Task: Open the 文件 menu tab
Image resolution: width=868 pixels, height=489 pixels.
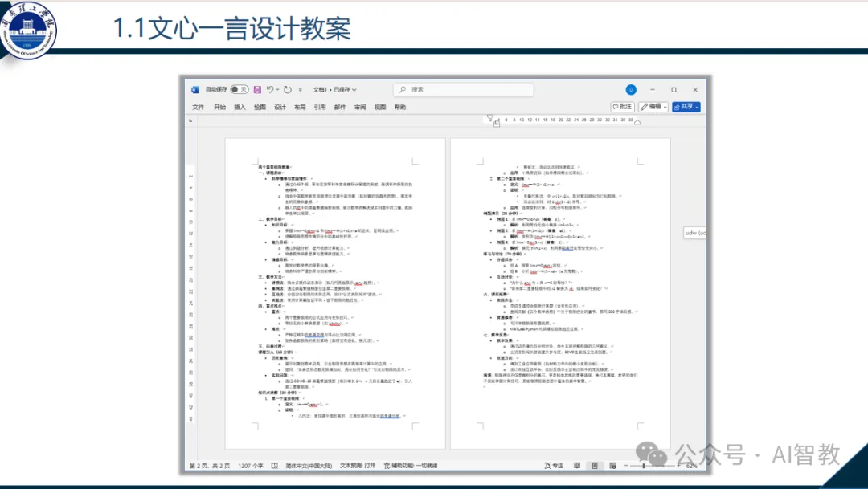Action: click(x=199, y=108)
